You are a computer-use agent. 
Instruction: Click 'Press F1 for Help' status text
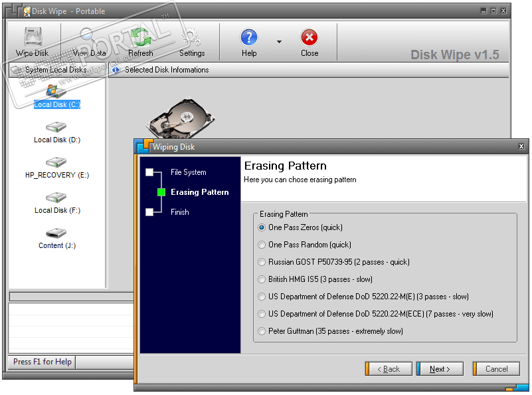point(42,362)
